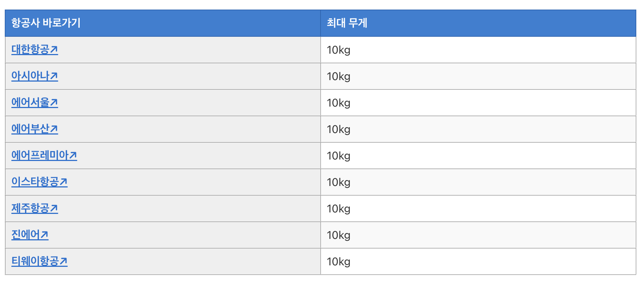Click the external link arrow beside 대한항공
The image size is (644, 283).
pyautogui.click(x=54, y=49)
